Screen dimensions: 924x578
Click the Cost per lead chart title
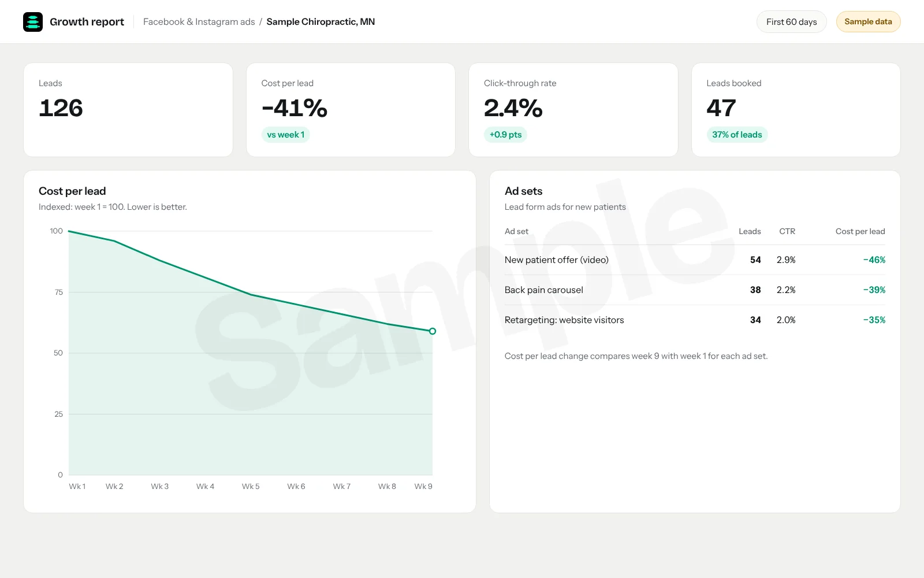72,191
